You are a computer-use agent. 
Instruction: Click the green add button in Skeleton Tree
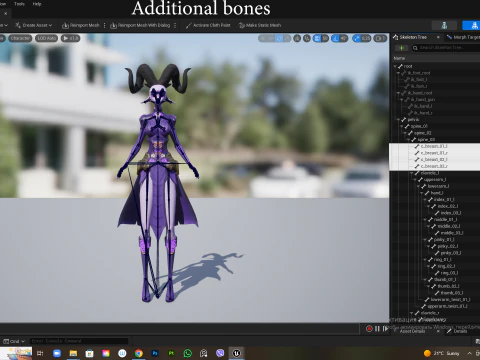[401, 48]
